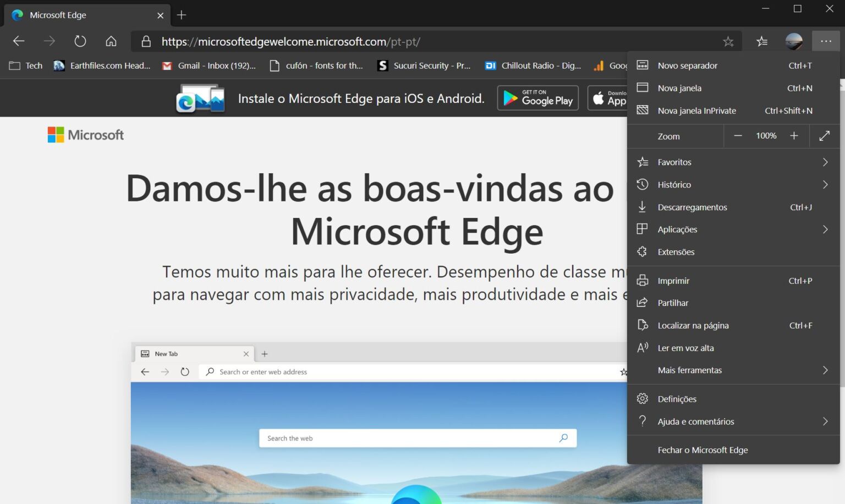Select the Nova janela InPrivate option
The height and width of the screenshot is (504, 845).
pos(696,110)
